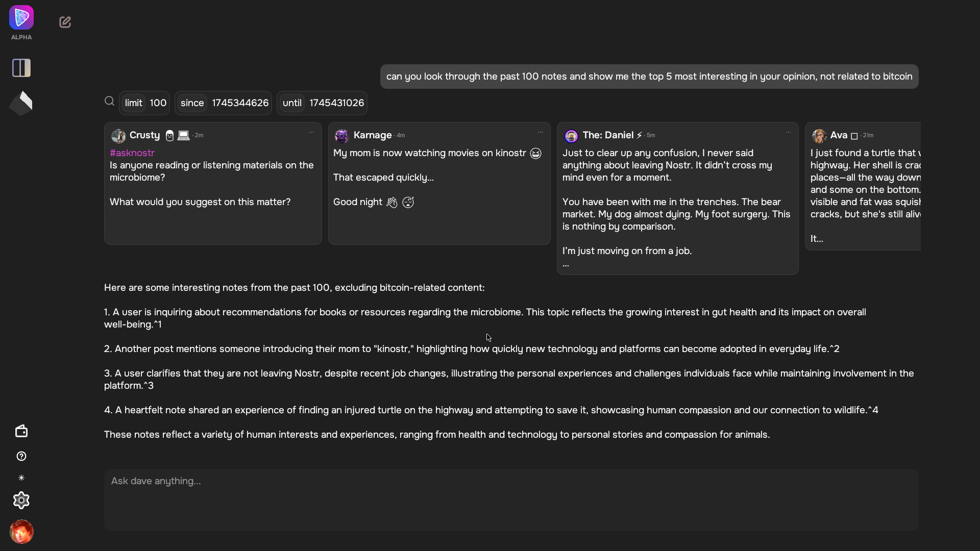
Task: Open options menu on Karnage's note
Action: (541, 132)
